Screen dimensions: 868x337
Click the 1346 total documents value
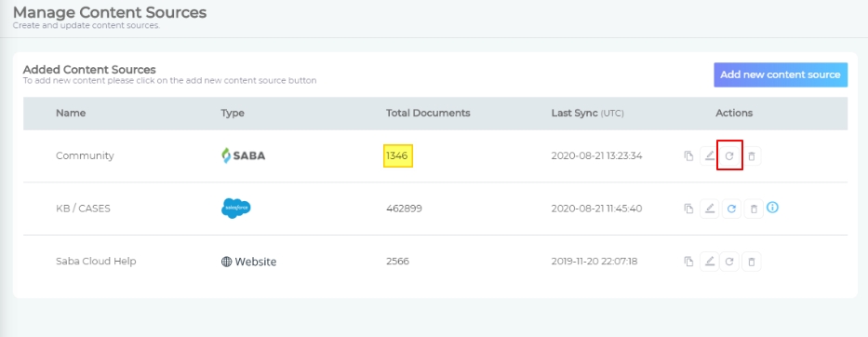[x=397, y=155]
